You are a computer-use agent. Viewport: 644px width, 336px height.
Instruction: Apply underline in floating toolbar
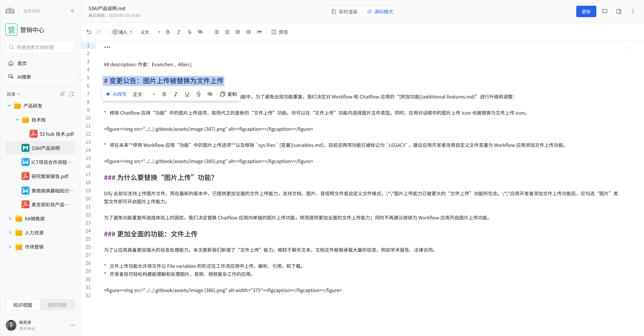pos(187,94)
